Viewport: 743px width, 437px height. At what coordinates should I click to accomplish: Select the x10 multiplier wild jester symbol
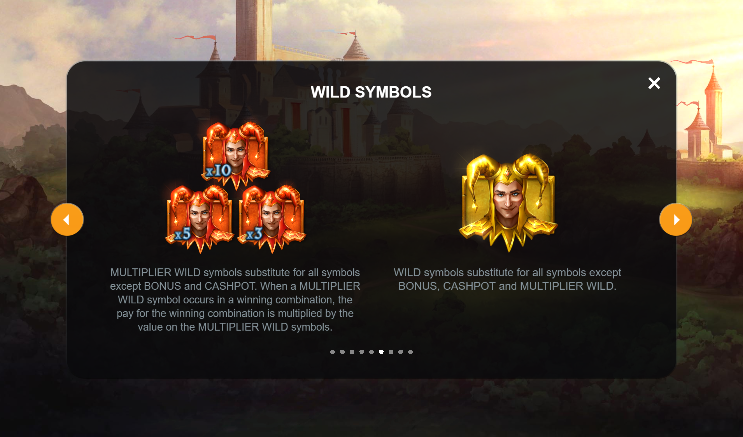point(236,155)
